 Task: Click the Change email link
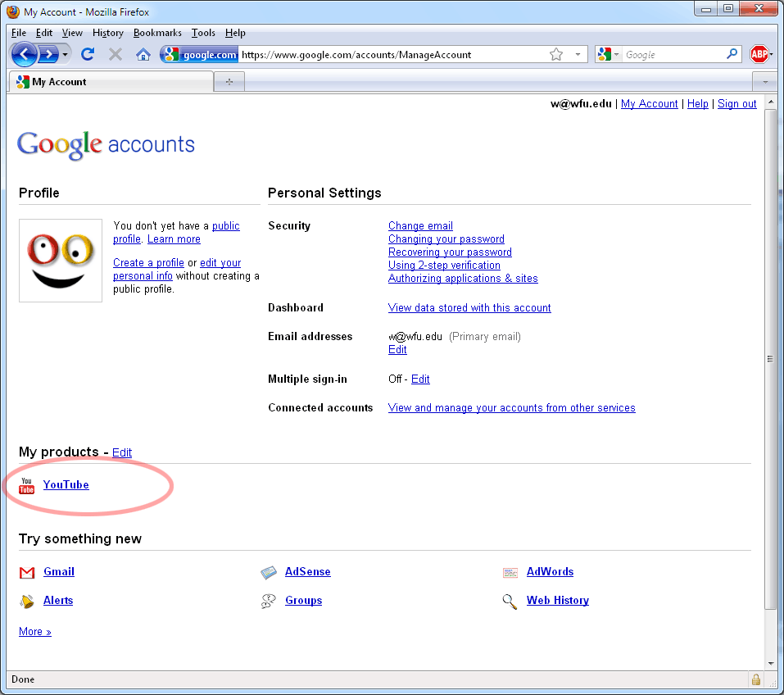pos(420,225)
